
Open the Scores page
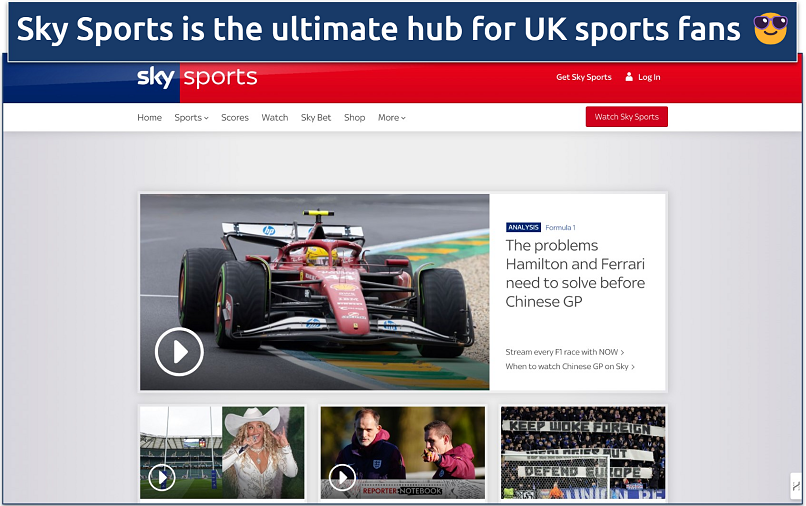(235, 117)
